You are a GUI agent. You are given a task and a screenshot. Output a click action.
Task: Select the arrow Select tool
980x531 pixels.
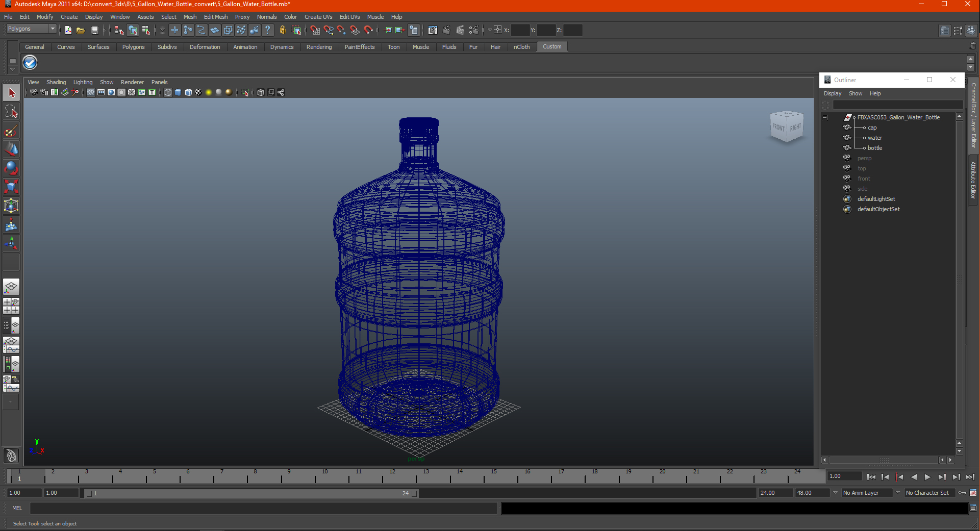[x=11, y=93]
